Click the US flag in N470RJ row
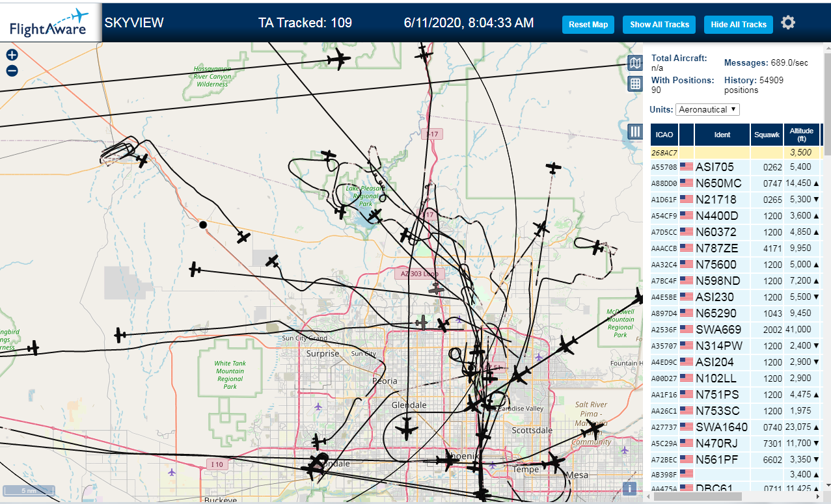831x504 pixels. [x=687, y=444]
